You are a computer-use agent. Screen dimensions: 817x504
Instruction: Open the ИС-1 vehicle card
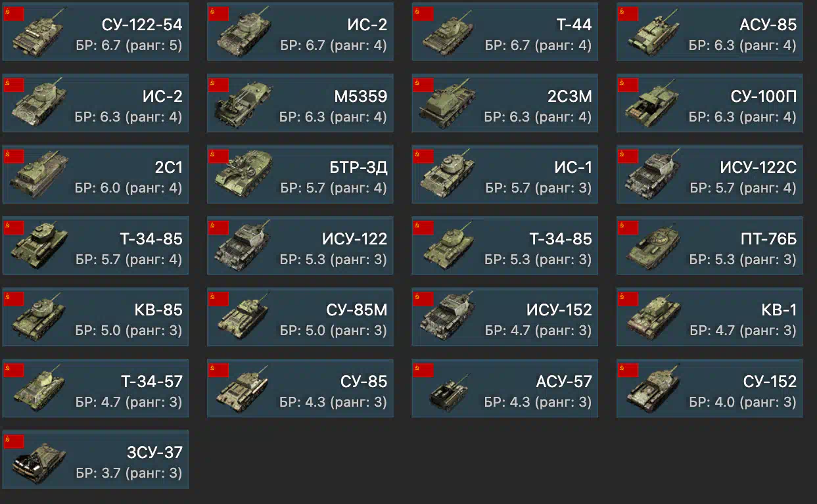505,174
